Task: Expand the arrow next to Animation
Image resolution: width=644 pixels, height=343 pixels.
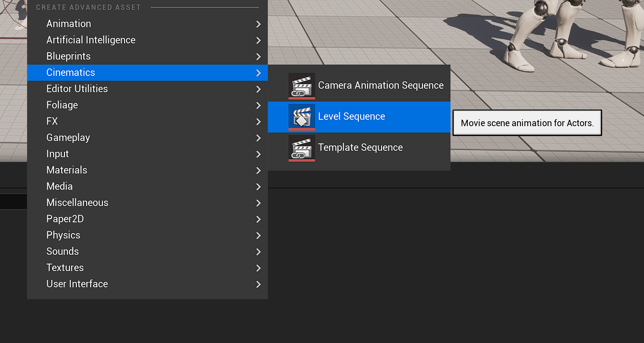Action: (x=258, y=24)
